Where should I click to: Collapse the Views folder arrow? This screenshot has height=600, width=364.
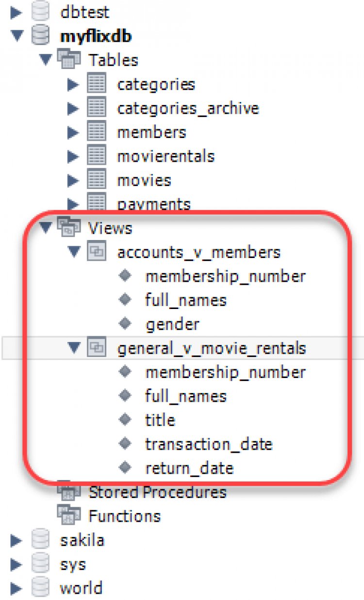pyautogui.click(x=46, y=227)
